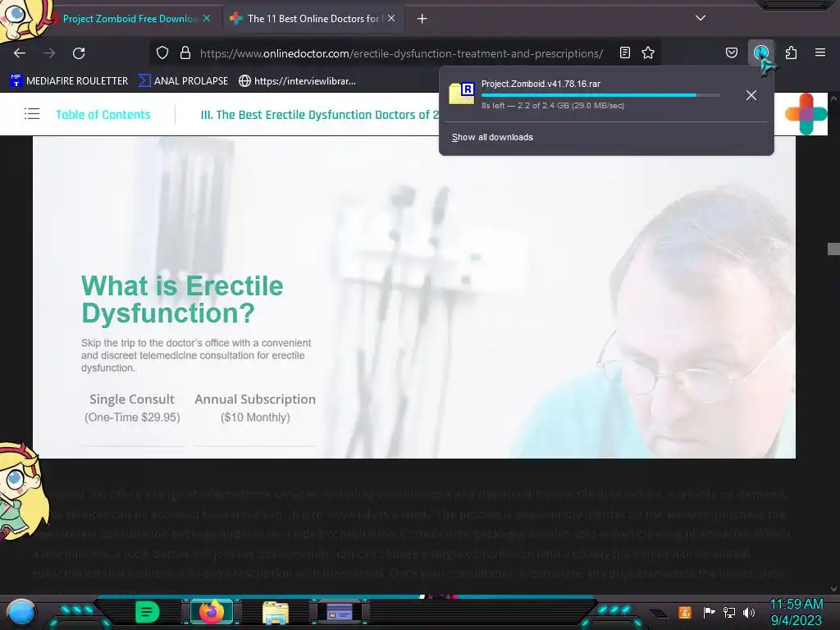Go back to the previous page

pos(20,53)
